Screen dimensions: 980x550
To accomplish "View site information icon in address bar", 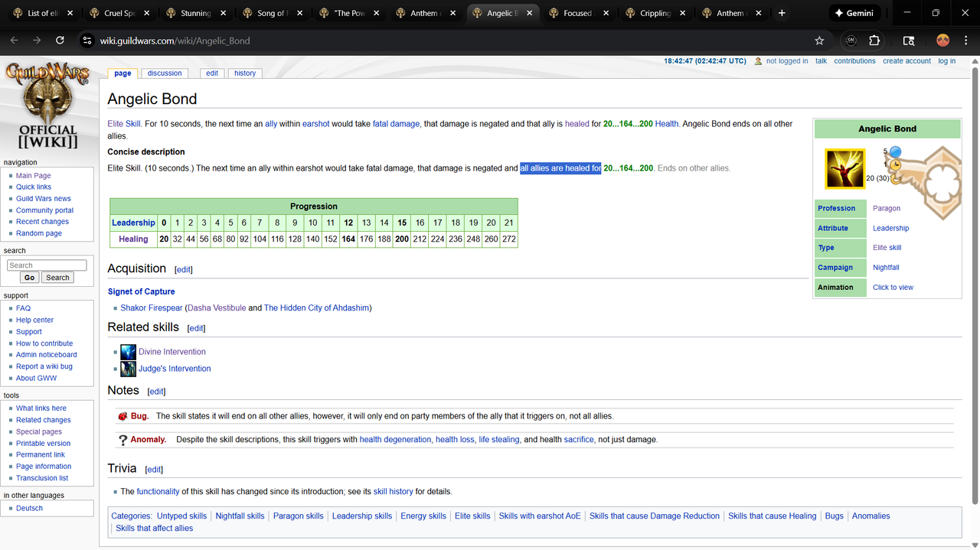I will 87,41.
